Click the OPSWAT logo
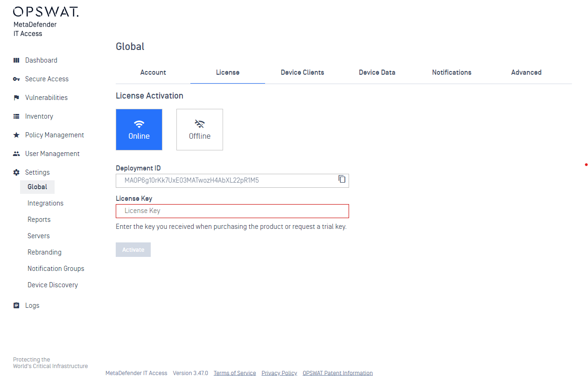The height and width of the screenshot is (376, 588). (x=46, y=12)
